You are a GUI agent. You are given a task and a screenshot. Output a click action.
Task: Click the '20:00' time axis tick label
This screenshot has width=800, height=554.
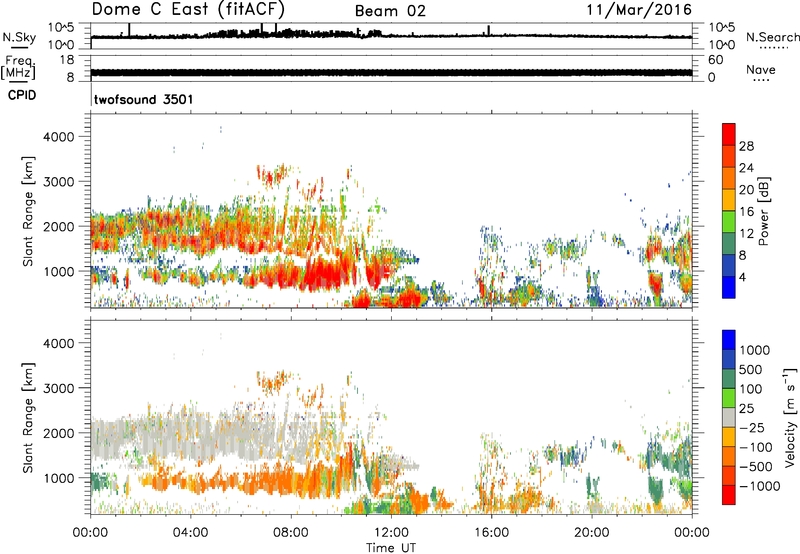pyautogui.click(x=592, y=533)
